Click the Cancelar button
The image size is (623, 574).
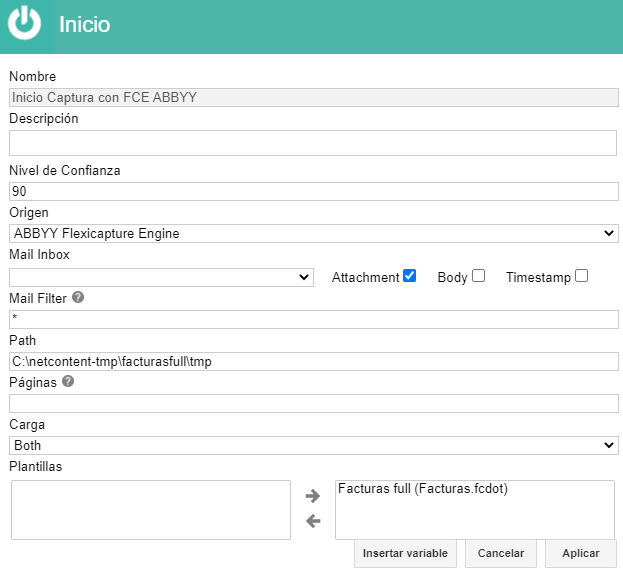501,553
